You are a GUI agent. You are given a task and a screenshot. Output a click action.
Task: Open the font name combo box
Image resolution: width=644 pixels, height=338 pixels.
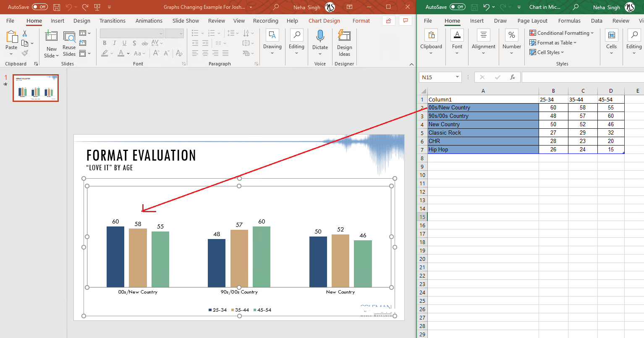(131, 33)
